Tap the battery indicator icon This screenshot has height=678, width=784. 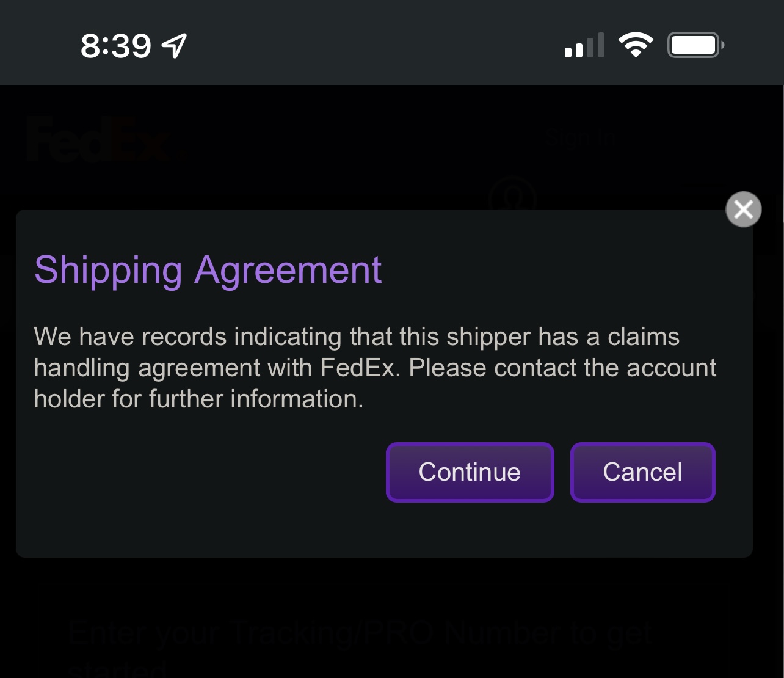[x=695, y=45]
